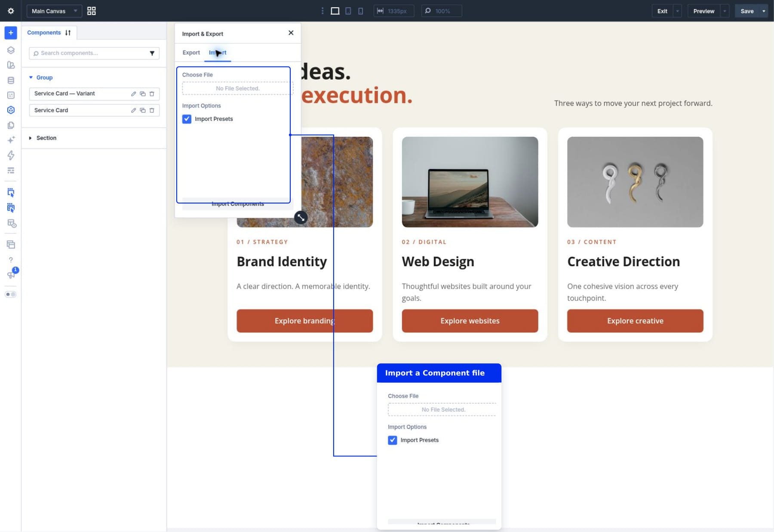Image resolution: width=774 pixels, height=532 pixels.
Task: Click the Save button
Action: (x=747, y=11)
